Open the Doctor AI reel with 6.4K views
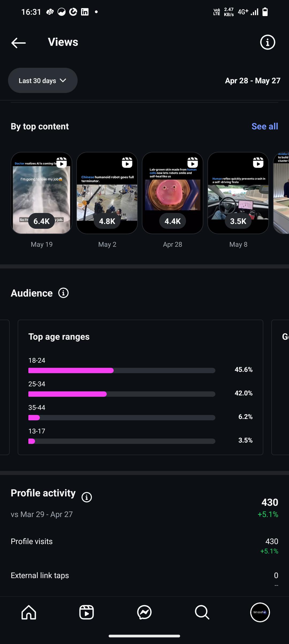 (x=41, y=193)
